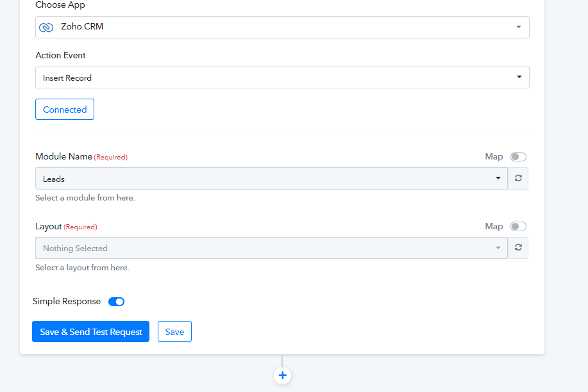Open the Layout Nothing Selected dropdown
This screenshot has height=392, width=588.
click(271, 248)
